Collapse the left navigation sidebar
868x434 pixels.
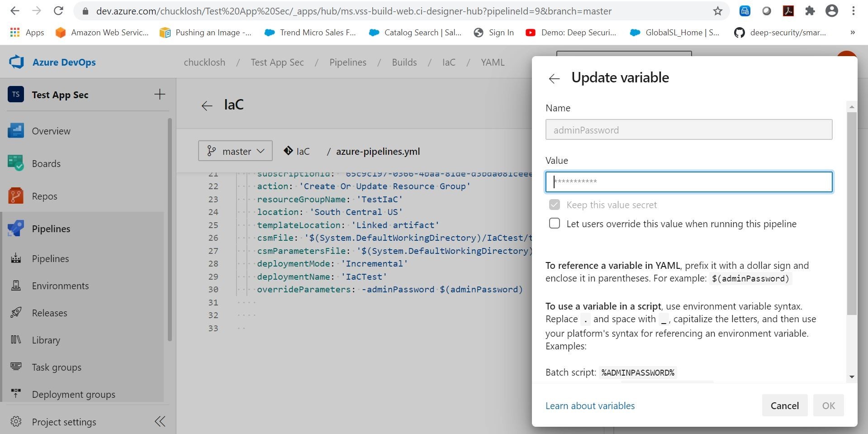[x=160, y=421]
